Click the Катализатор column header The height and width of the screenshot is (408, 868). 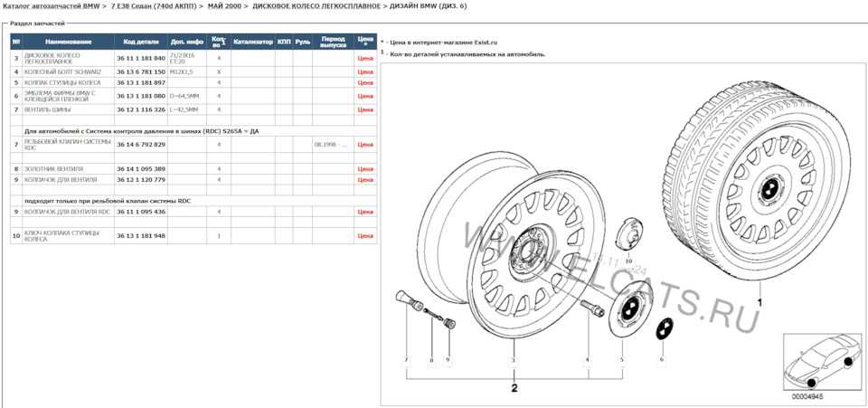[253, 43]
